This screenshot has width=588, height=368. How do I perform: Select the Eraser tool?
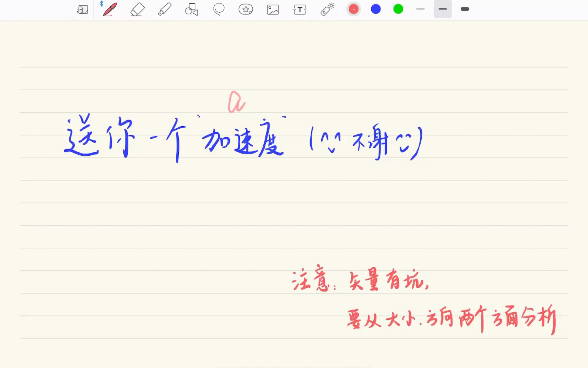pos(138,10)
